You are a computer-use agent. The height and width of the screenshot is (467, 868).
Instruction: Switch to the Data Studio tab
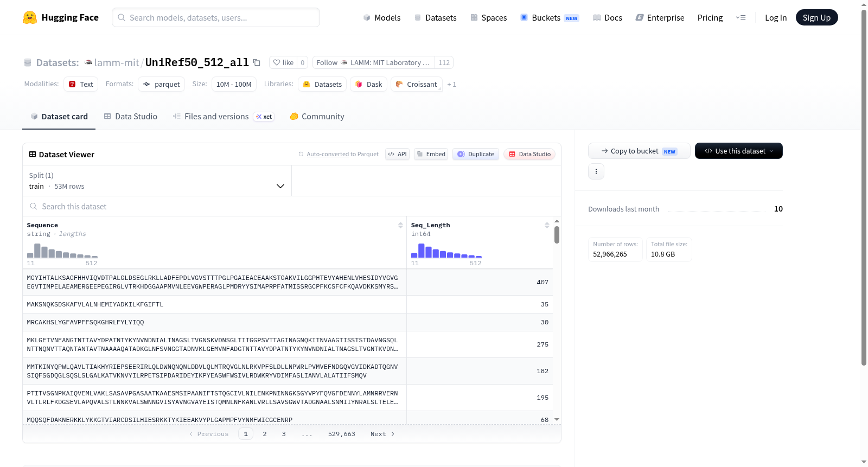(131, 117)
